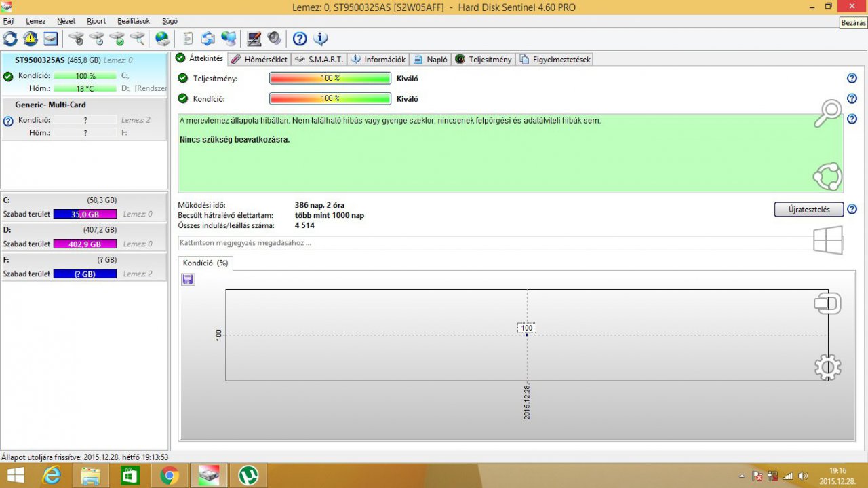
Task: Click question icon of Generic- Multi-Card
Action: pyautogui.click(x=8, y=121)
